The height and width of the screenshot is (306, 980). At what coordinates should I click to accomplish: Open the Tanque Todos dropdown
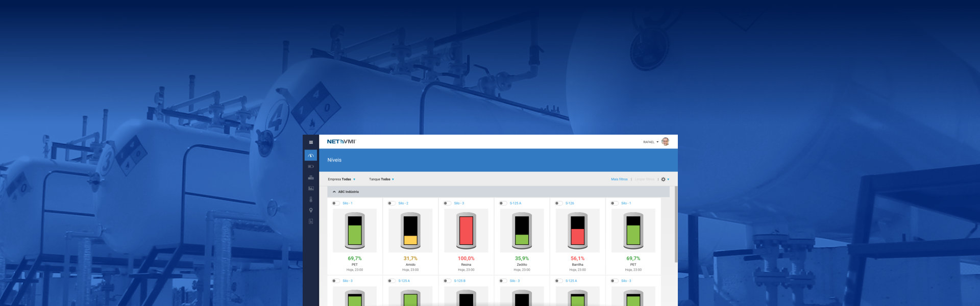(x=381, y=180)
